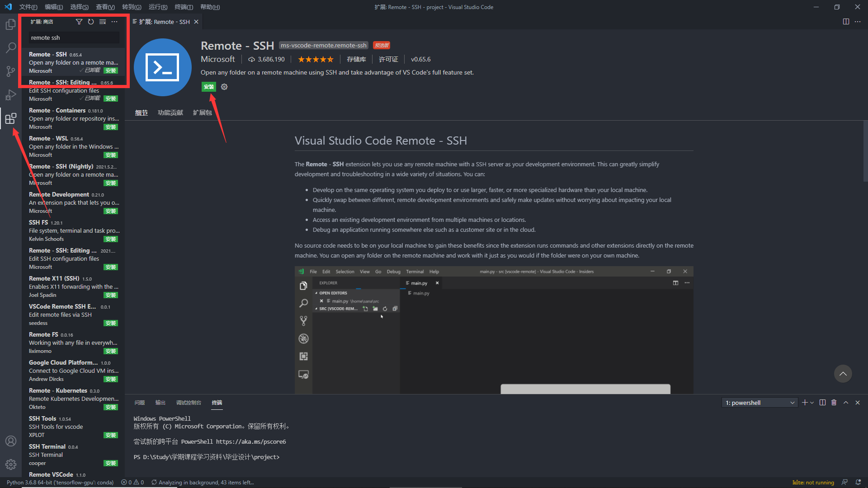Click the Remote - SSH demo screenshot image
The height and width of the screenshot is (488, 868).
coord(494,330)
